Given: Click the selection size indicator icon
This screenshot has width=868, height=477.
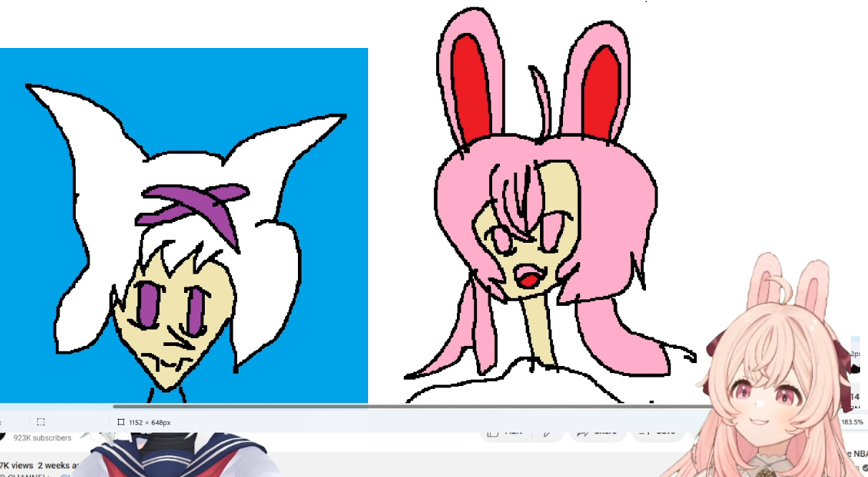Looking at the screenshot, I should [41, 422].
